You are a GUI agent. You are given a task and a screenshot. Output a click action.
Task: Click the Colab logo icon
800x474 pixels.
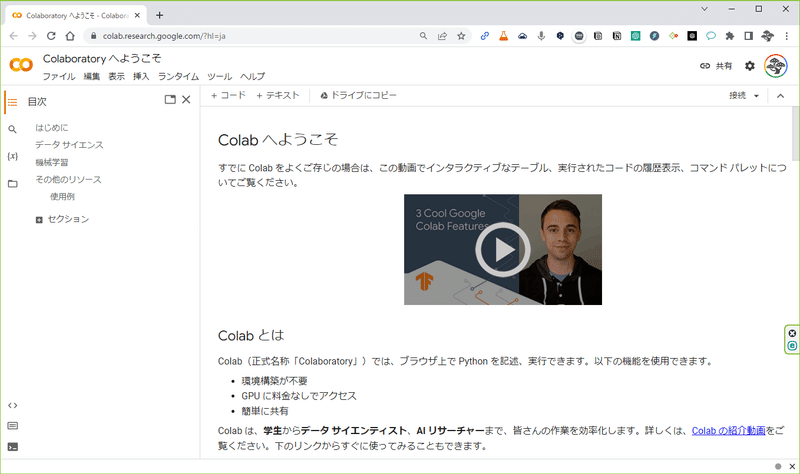pos(21,65)
